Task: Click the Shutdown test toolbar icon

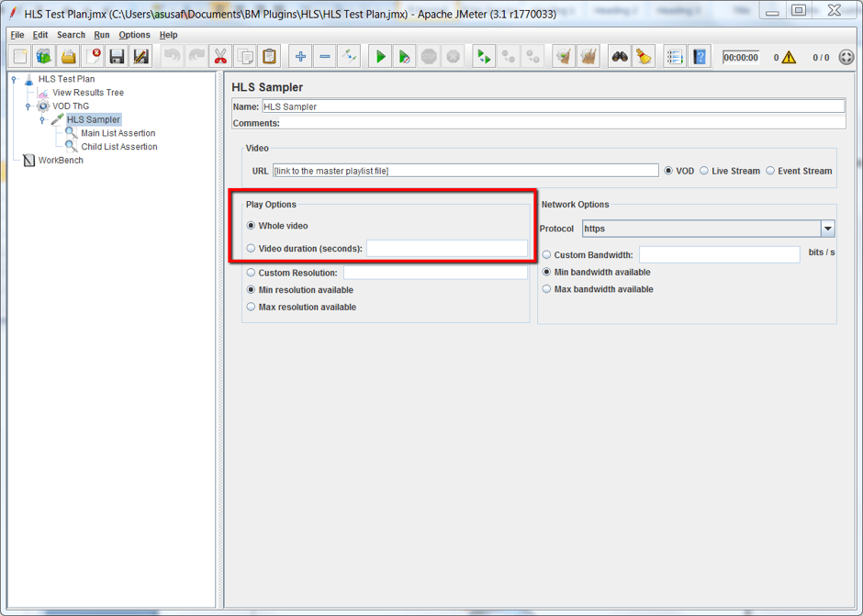Action: 453,57
